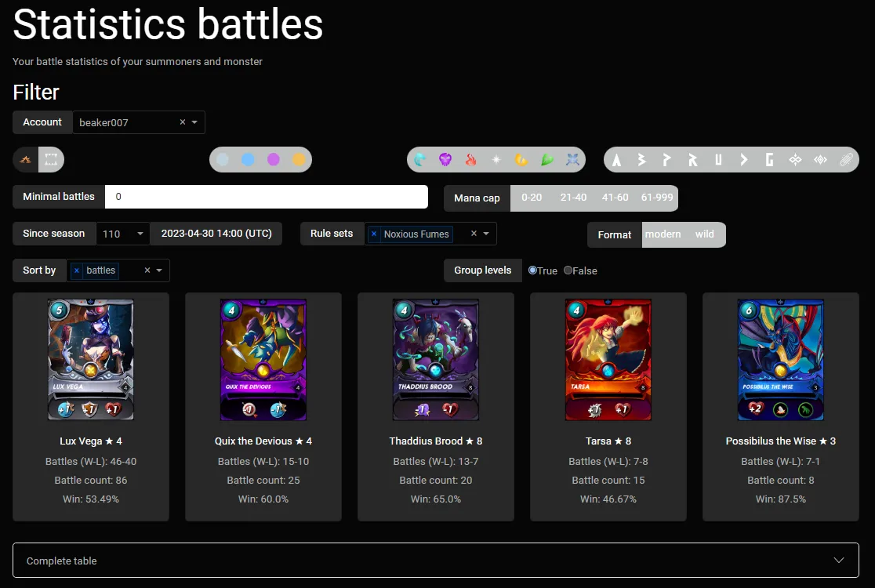875x588 pixels.
Task: Select the Dice edition 'D' rune icon
Action: point(744,160)
